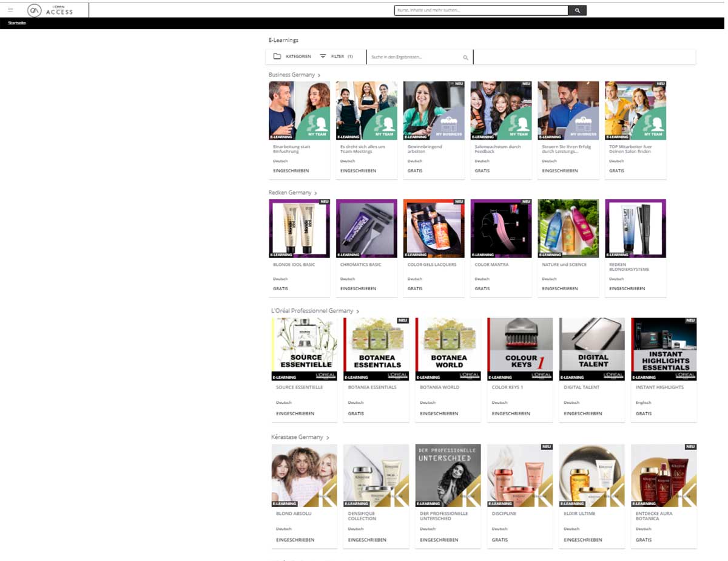The image size is (728, 561).
Task: Open the 'Der Professionelle Unterschied' course link
Action: 444,515
